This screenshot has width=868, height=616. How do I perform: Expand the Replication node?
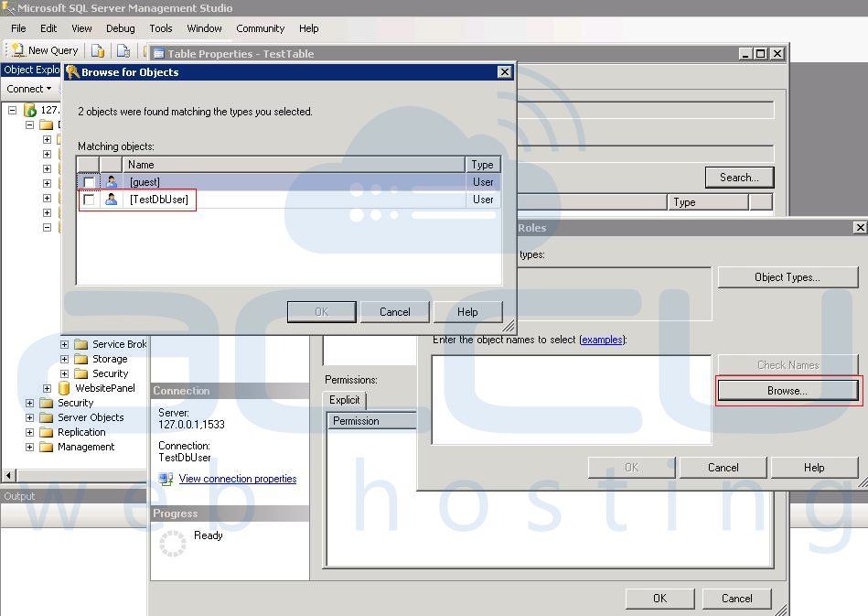[x=29, y=432]
